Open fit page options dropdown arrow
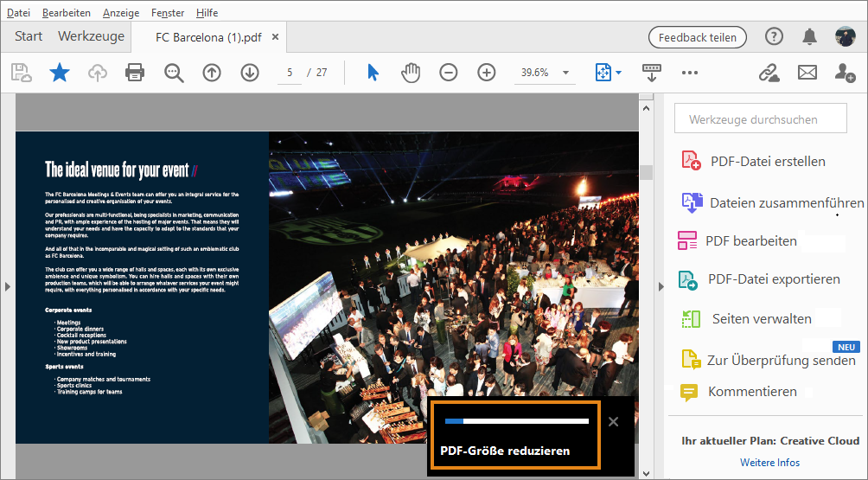868x480 pixels. (618, 73)
